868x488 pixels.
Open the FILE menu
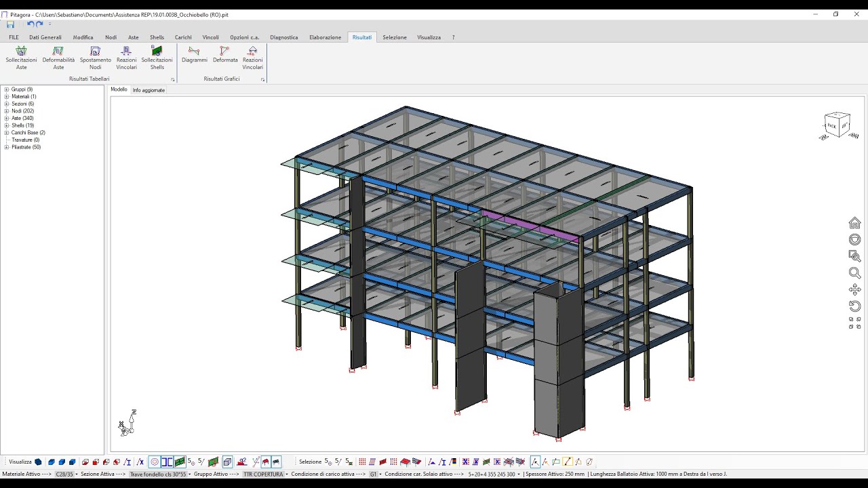pyautogui.click(x=14, y=37)
